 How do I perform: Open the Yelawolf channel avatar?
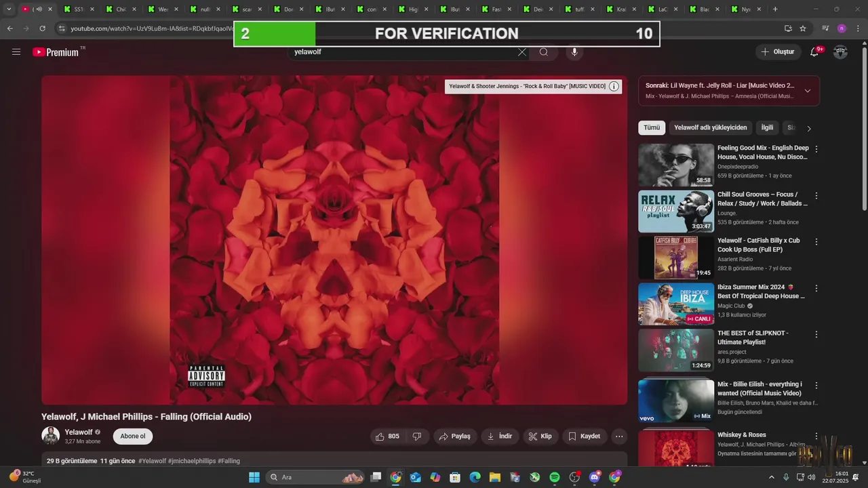[x=50, y=436]
